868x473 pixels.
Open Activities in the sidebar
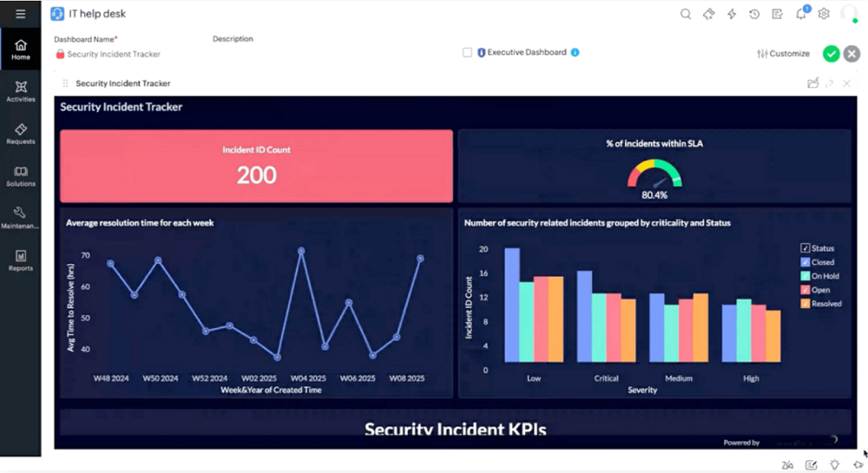coord(21,91)
